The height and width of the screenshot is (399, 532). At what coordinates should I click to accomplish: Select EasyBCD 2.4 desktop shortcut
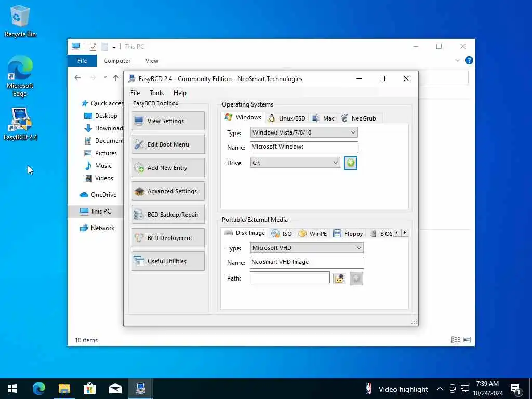pos(20,124)
